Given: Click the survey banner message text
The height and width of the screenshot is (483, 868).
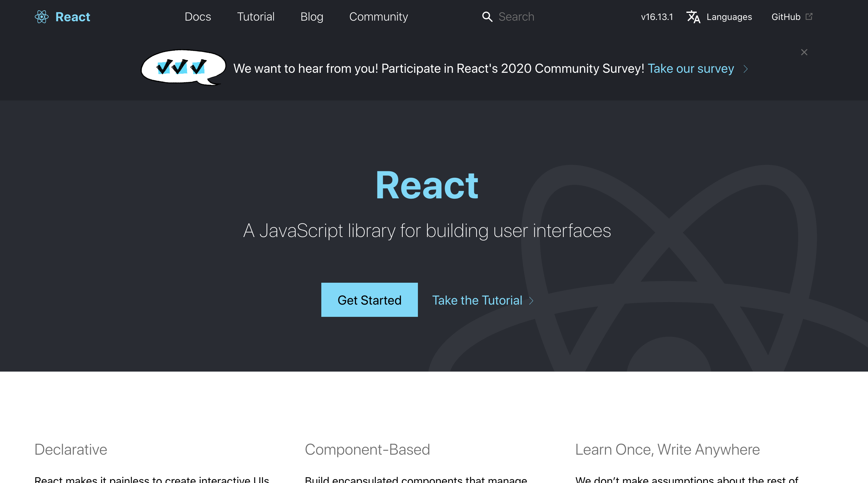Looking at the screenshot, I should [439, 68].
